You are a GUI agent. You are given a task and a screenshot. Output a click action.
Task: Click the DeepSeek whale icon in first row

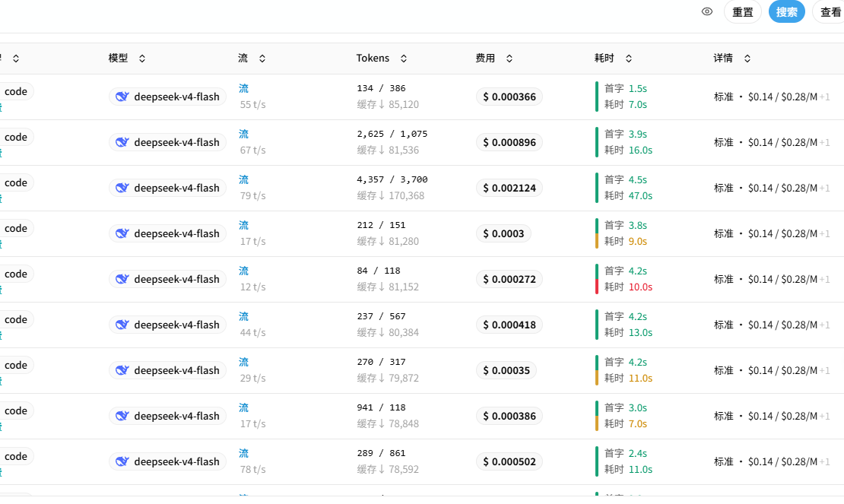[x=122, y=97]
